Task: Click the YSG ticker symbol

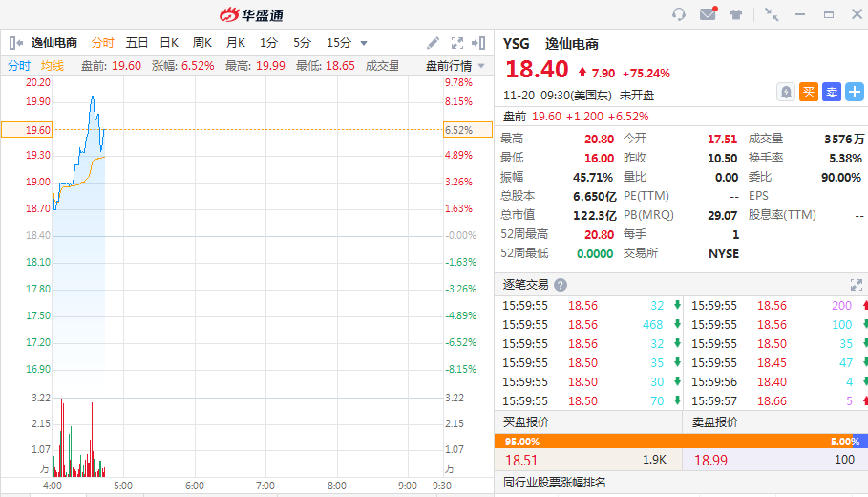Action: [516, 44]
